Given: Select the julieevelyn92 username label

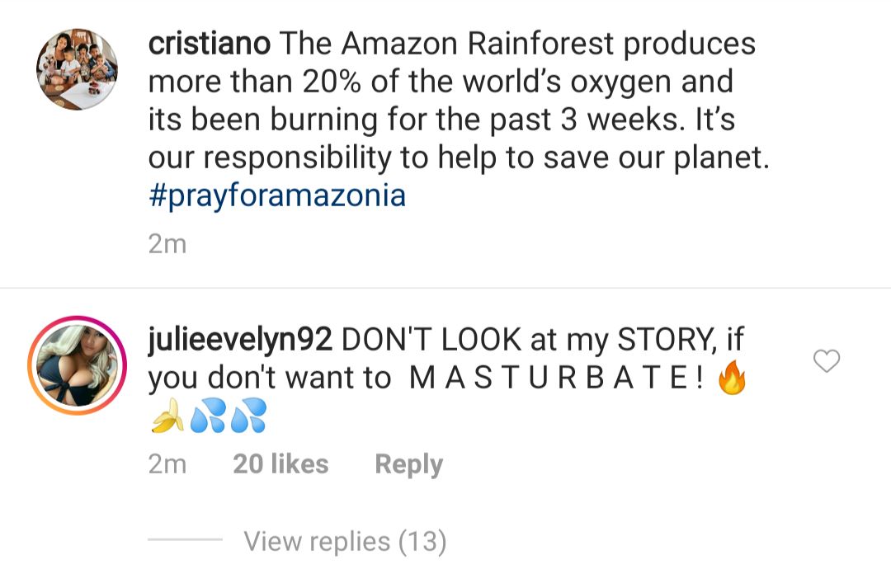Looking at the screenshot, I should (x=238, y=338).
